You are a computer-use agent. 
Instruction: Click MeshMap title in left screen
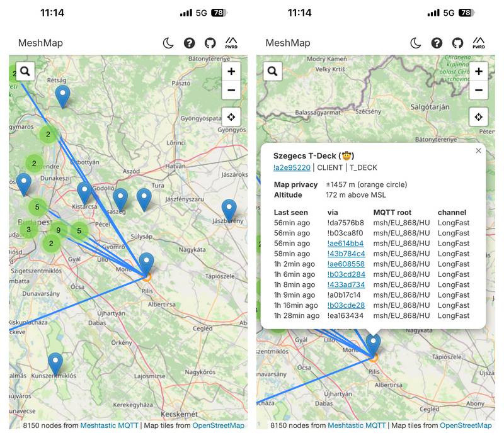40,43
